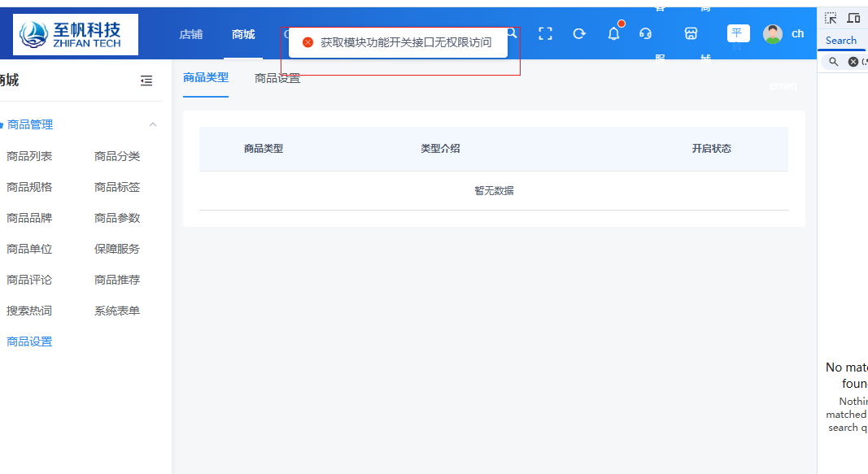Viewport: 868px width, 474px height.
Task: Open the 商城 top menu
Action: point(243,34)
